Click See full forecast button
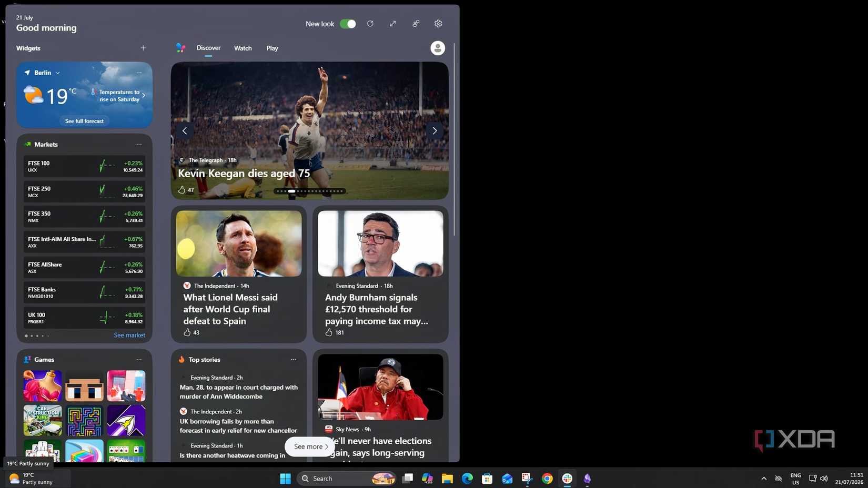This screenshot has width=868, height=488. pos(84,121)
